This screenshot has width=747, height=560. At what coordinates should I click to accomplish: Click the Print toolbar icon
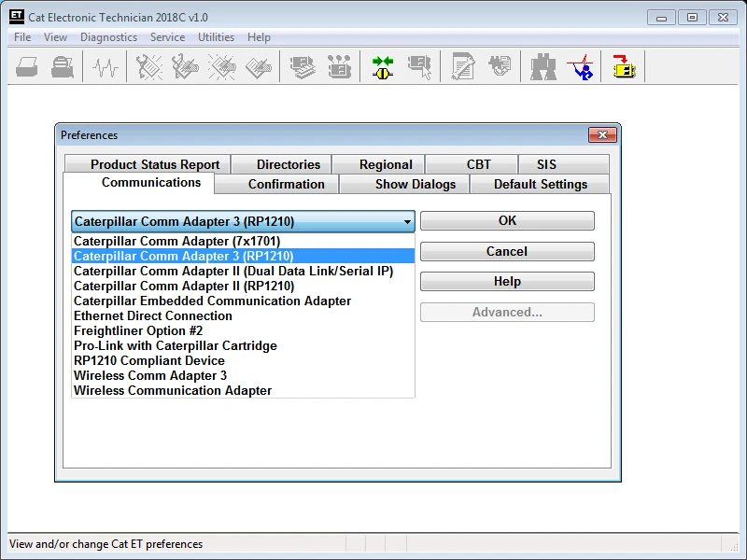click(x=27, y=66)
